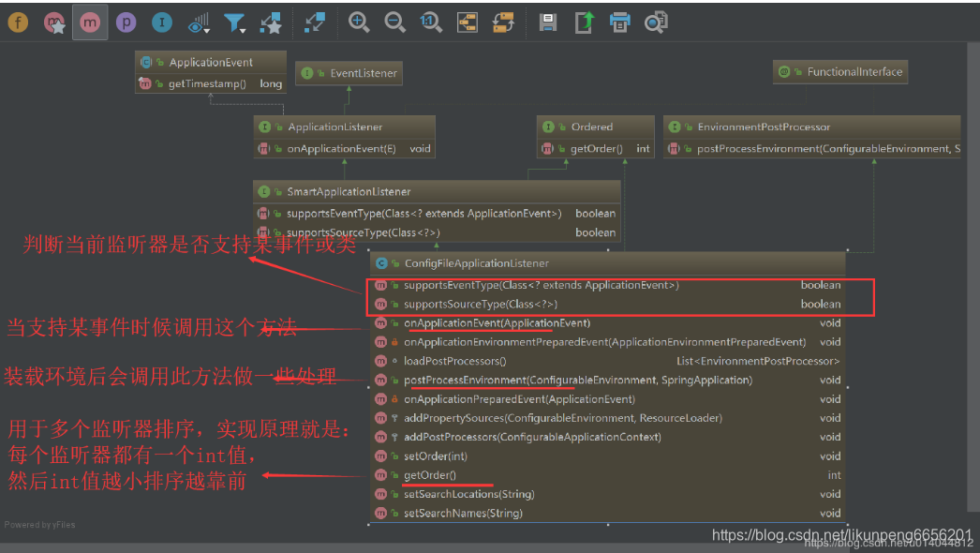Toggle the Properties display button
The image size is (980, 553).
tap(126, 22)
